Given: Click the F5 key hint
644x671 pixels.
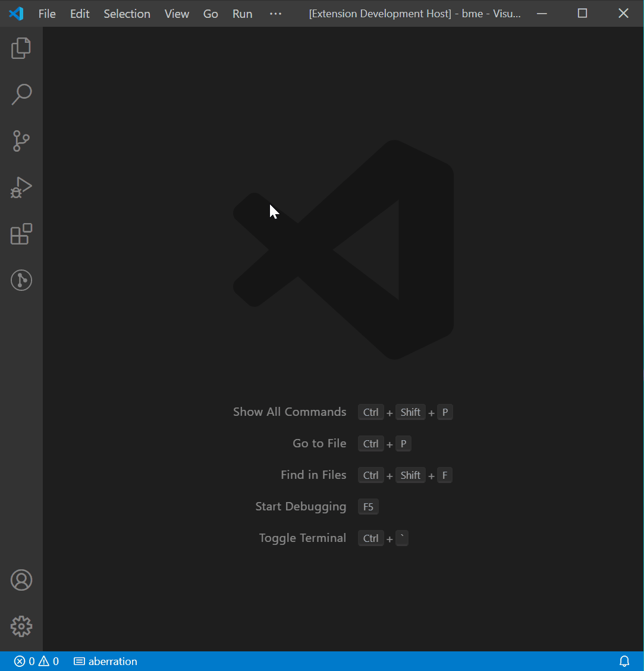Looking at the screenshot, I should (x=368, y=507).
